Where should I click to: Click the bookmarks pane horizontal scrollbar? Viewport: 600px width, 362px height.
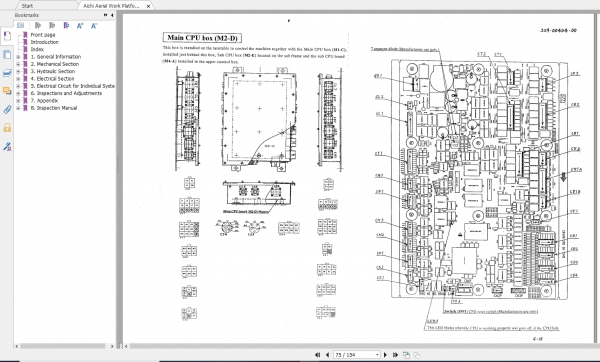pos(63,346)
